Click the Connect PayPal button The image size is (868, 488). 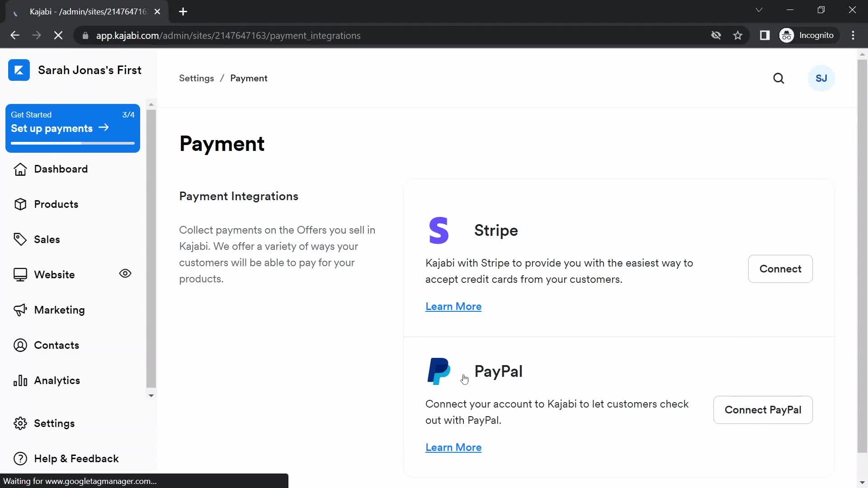tap(763, 410)
